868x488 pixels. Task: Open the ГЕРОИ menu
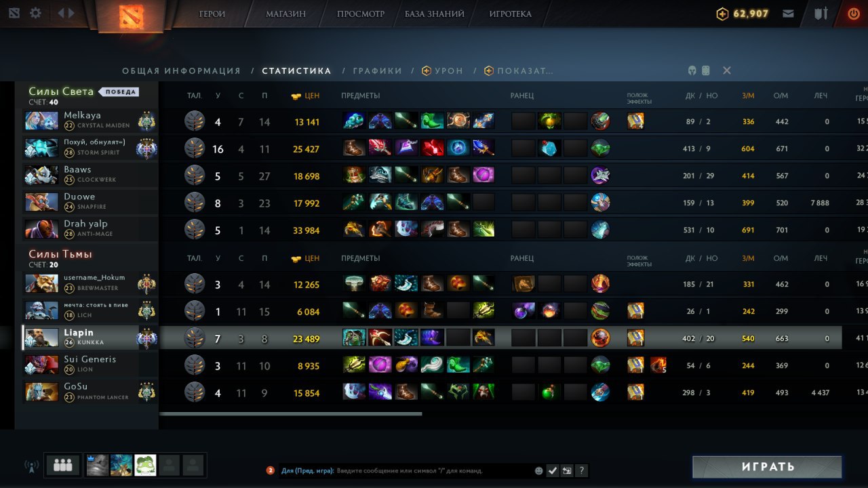(x=212, y=14)
